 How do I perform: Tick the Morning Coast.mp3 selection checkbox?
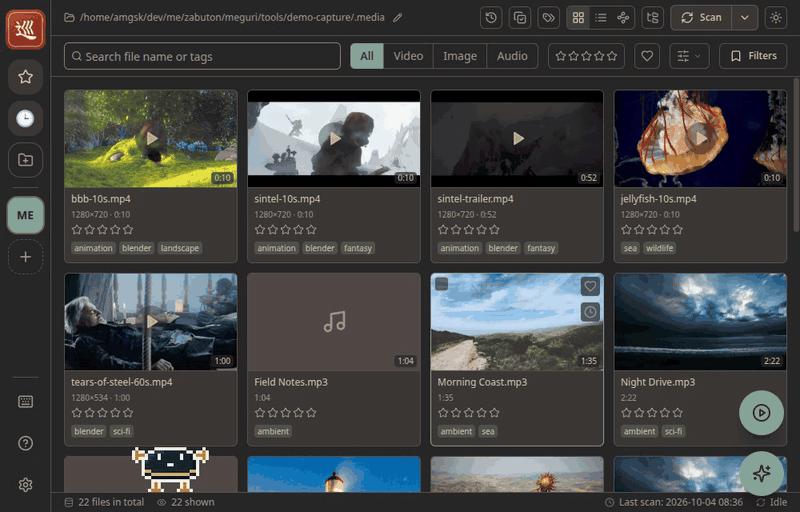[442, 284]
